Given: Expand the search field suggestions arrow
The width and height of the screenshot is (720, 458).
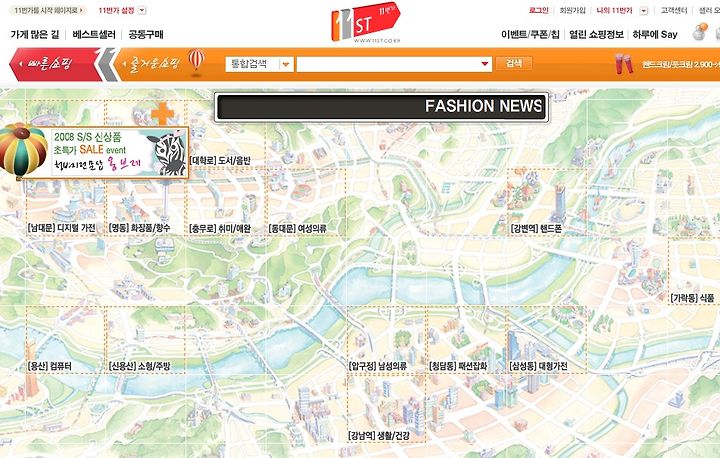Looking at the screenshot, I should (484, 64).
